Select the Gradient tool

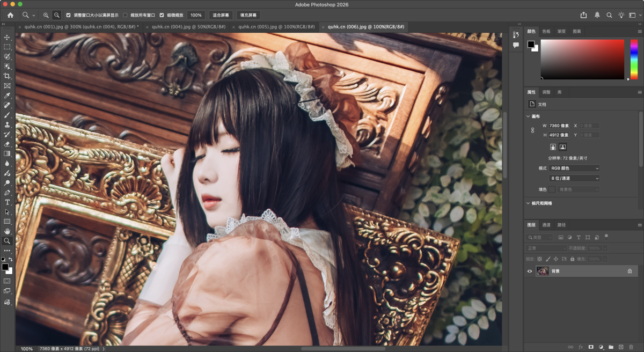tap(8, 153)
